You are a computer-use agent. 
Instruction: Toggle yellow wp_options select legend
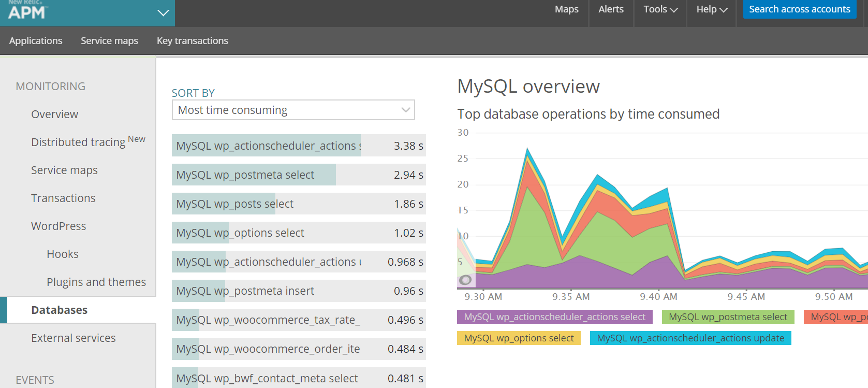[x=519, y=338]
